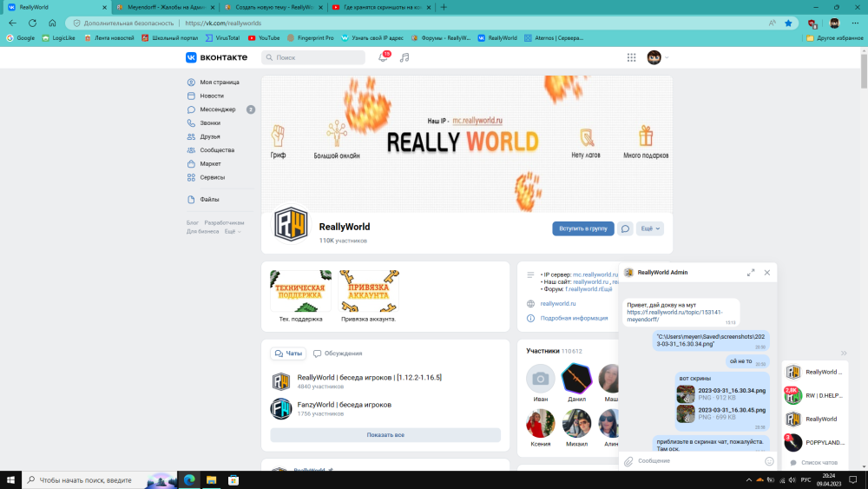Switch to the Чаты tab
This screenshot has width=868, height=489.
click(288, 354)
